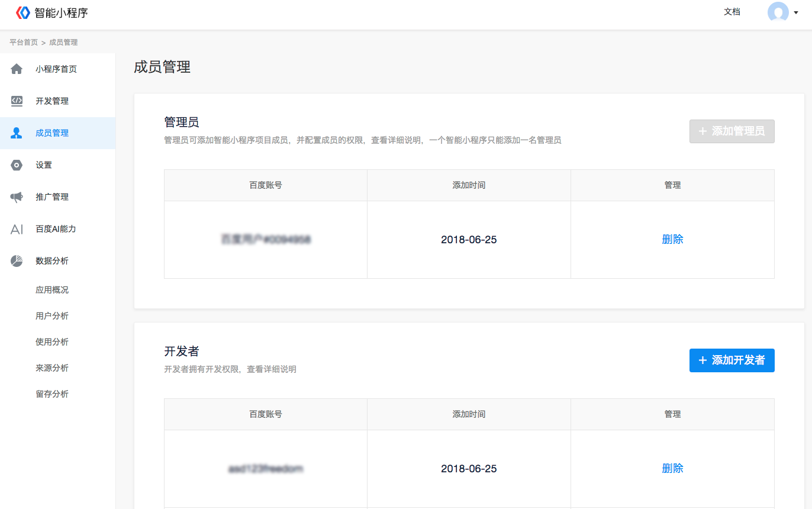Expand the account dropdown arrow
The image size is (812, 509).
pyautogui.click(x=796, y=12)
